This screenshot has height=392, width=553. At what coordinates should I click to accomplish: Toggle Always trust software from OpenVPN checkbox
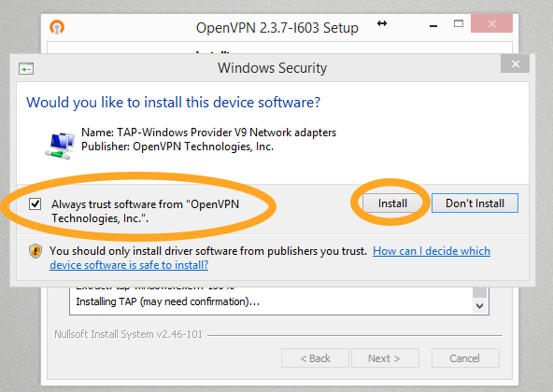click(35, 203)
